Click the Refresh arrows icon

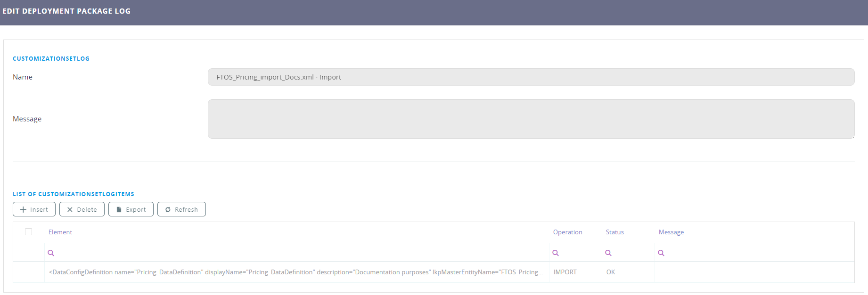[x=168, y=209]
